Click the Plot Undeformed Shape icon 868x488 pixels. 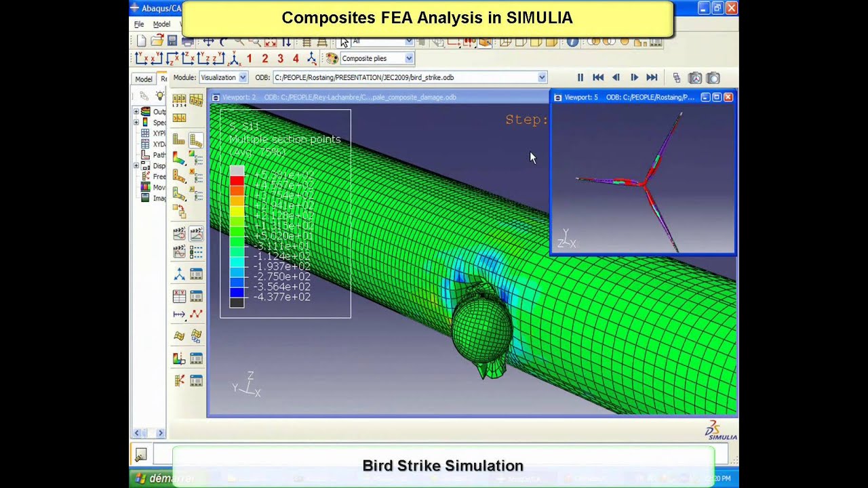tap(179, 140)
